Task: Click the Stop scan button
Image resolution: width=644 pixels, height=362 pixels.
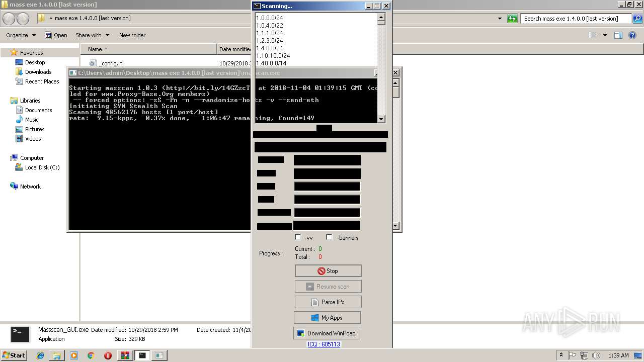Action: point(328,271)
